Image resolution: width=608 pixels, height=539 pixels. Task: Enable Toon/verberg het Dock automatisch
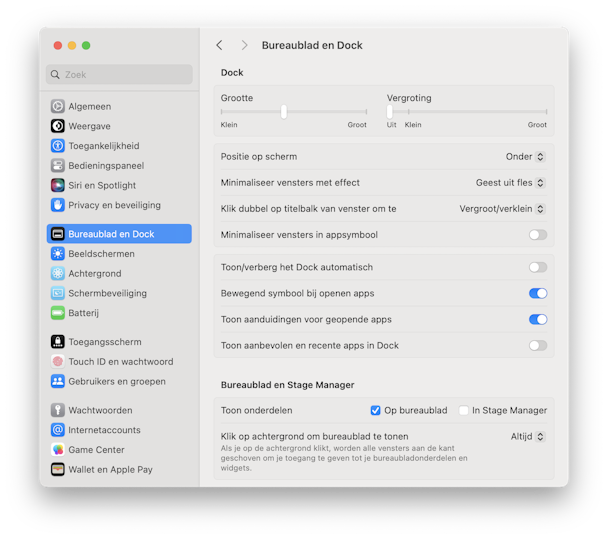pyautogui.click(x=538, y=267)
